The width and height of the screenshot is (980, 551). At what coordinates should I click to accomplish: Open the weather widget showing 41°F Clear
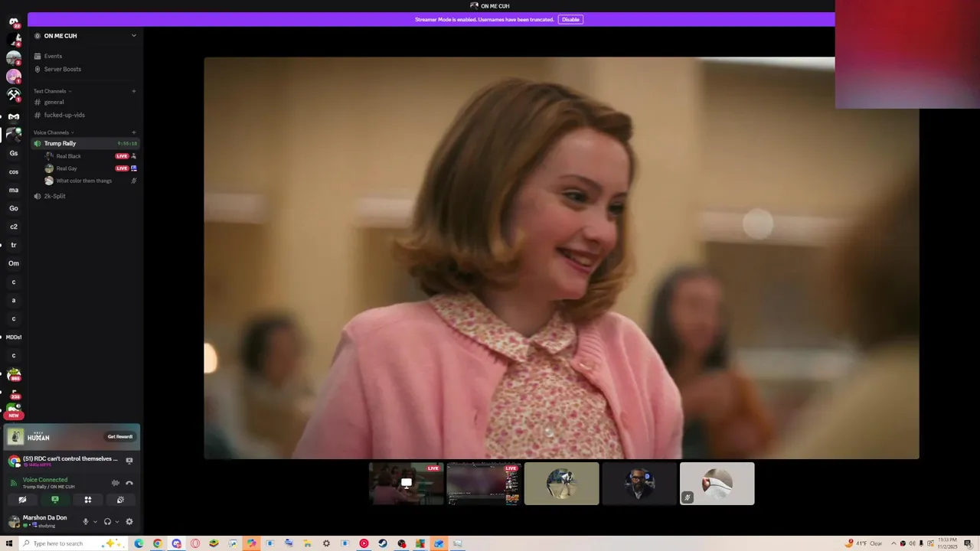pyautogui.click(x=865, y=543)
